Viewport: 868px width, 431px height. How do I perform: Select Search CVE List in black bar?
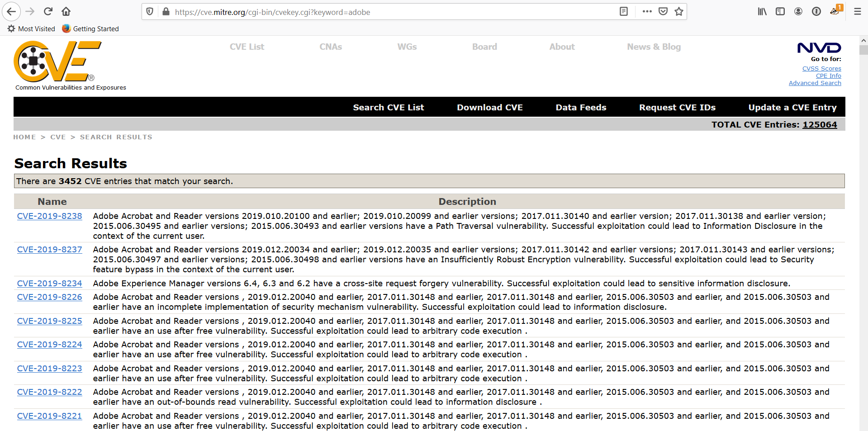tap(389, 108)
